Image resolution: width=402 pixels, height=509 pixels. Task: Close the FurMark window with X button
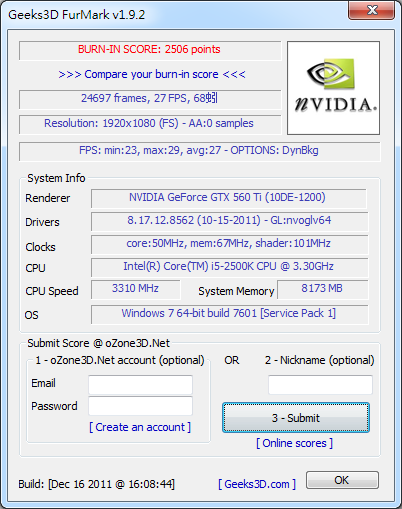pyautogui.click(x=372, y=10)
